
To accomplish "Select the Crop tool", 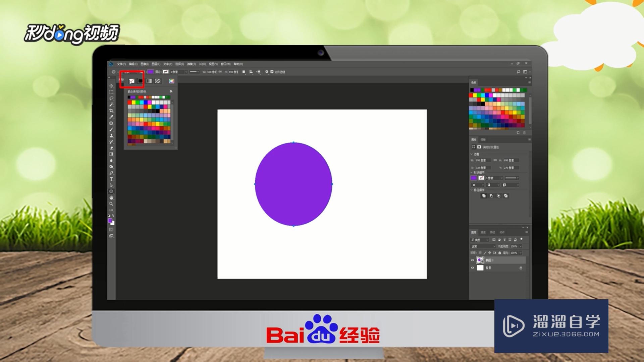I will click(x=111, y=111).
